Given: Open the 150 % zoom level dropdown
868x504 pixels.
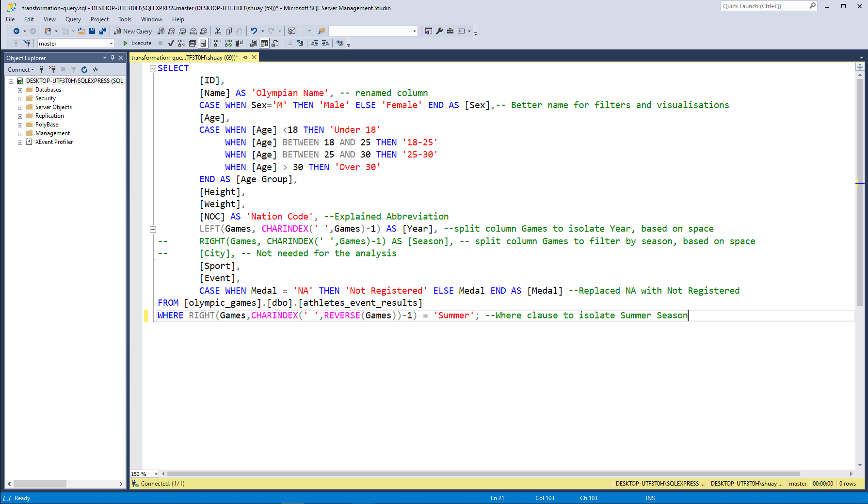Looking at the screenshot, I should tap(156, 474).
